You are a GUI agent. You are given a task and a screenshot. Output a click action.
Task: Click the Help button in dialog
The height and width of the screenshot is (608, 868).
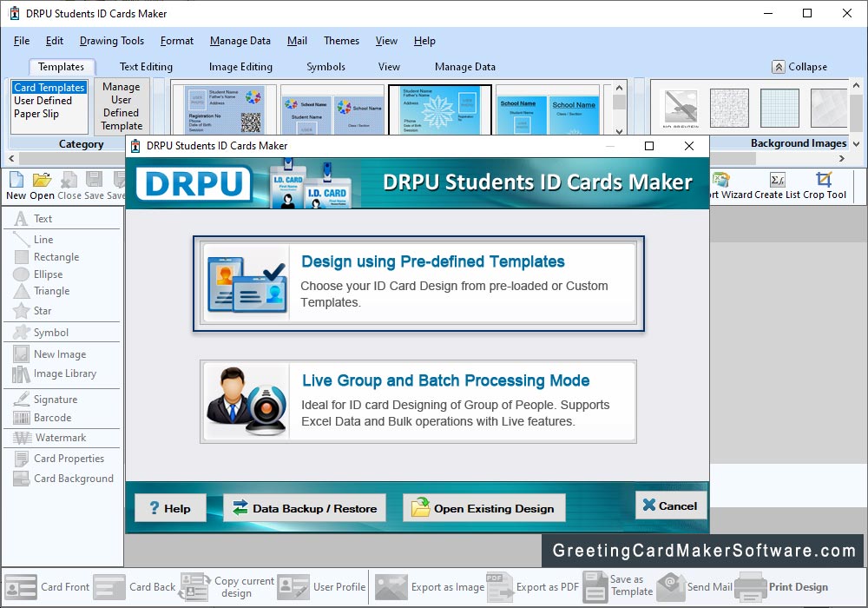pyautogui.click(x=170, y=508)
